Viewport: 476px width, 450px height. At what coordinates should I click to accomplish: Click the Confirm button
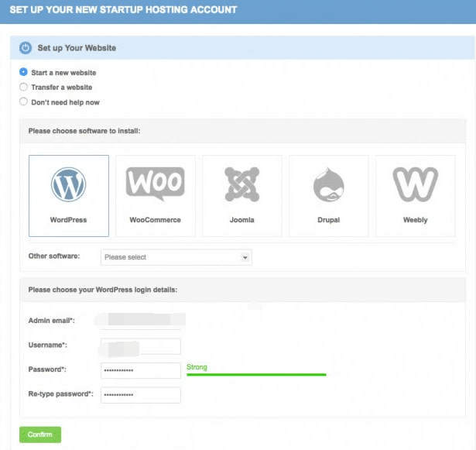(40, 435)
